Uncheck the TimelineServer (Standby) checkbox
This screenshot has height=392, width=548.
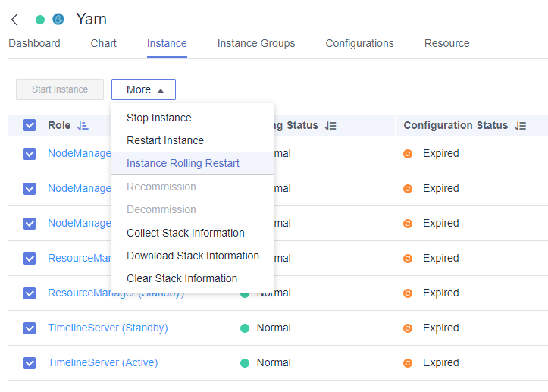pyautogui.click(x=30, y=328)
